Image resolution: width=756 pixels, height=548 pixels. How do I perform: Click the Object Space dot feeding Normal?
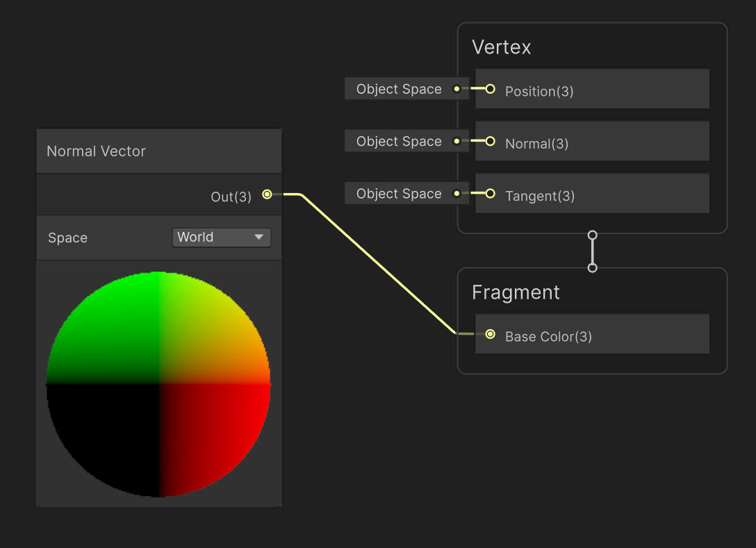click(457, 141)
